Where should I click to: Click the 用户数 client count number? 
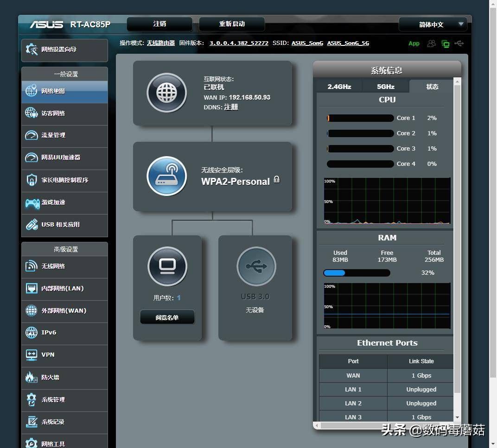tap(179, 298)
